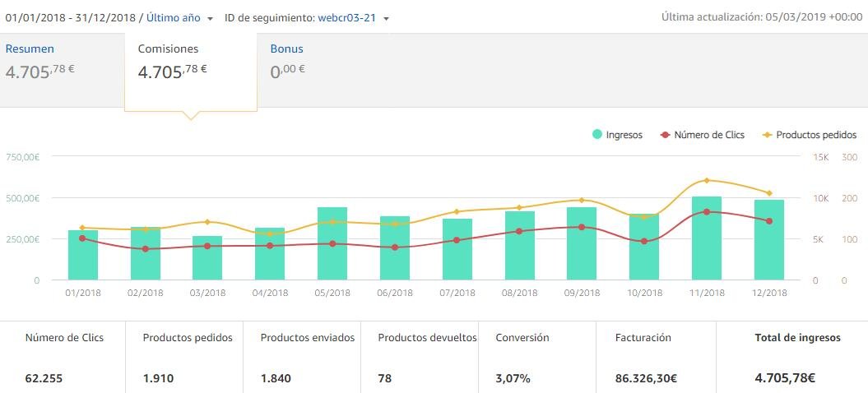
Task: Click the Total de ingresos value 4.705,78€
Action: click(x=785, y=379)
